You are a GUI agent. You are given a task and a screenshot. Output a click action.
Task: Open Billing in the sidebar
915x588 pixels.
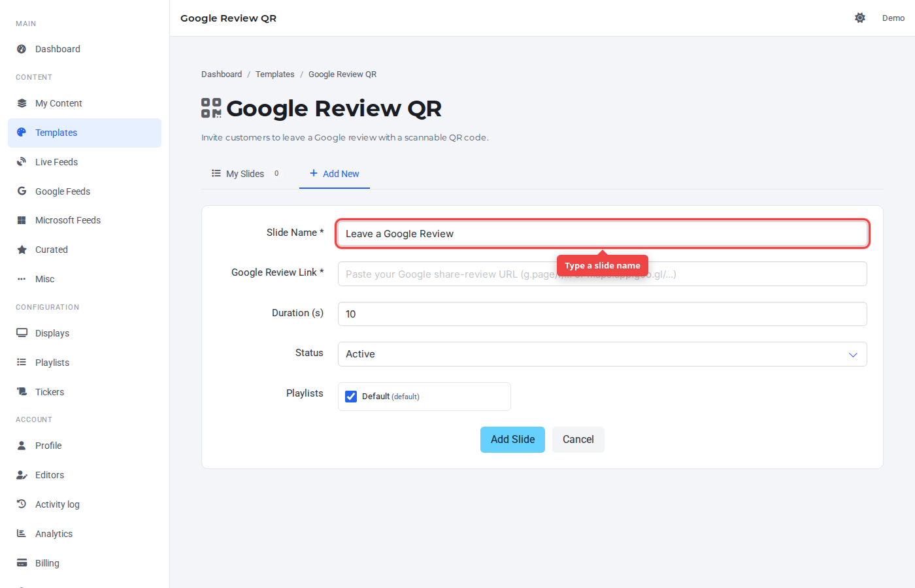[84, 563]
